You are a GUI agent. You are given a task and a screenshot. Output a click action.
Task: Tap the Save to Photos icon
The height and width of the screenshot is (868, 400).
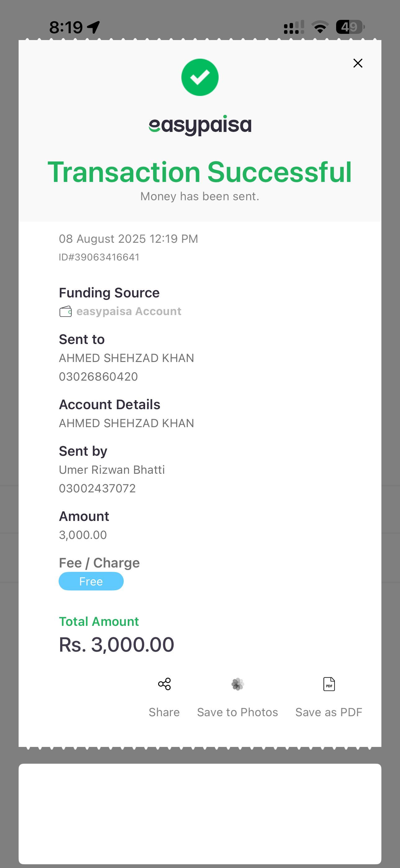pos(238,684)
